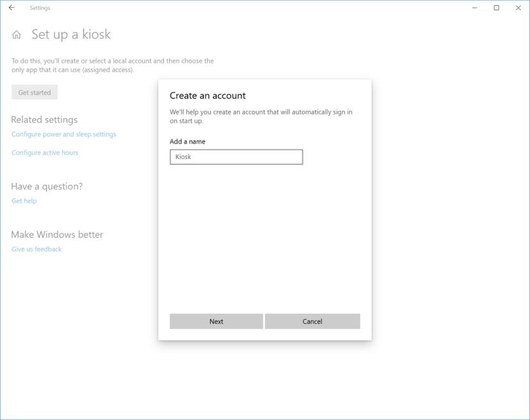Click inside the Add a name field

(x=236, y=156)
